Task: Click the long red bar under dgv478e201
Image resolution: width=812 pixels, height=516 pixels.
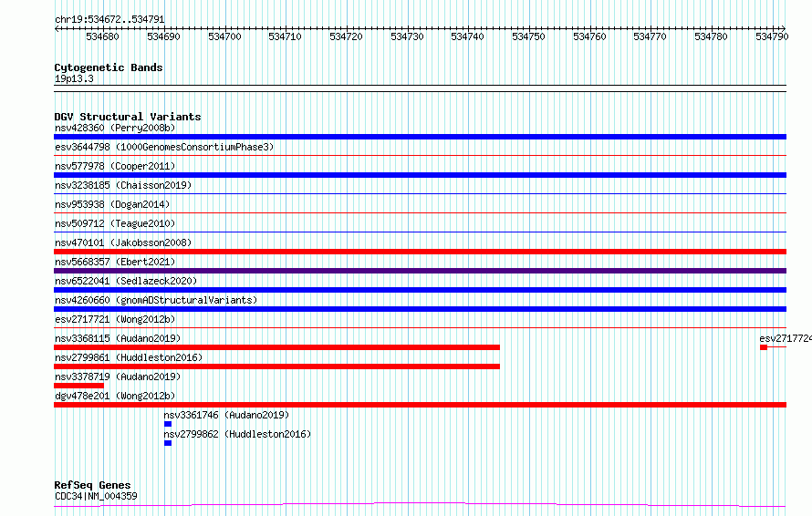Action: (420, 405)
